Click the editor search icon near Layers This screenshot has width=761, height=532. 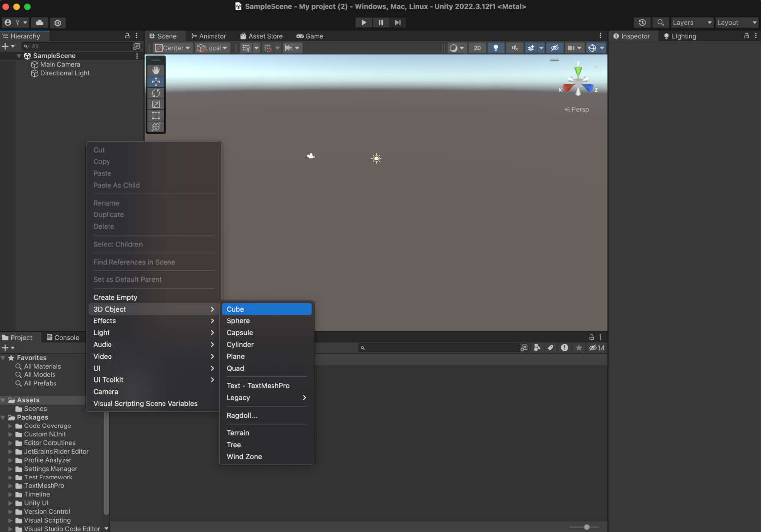[x=660, y=22]
